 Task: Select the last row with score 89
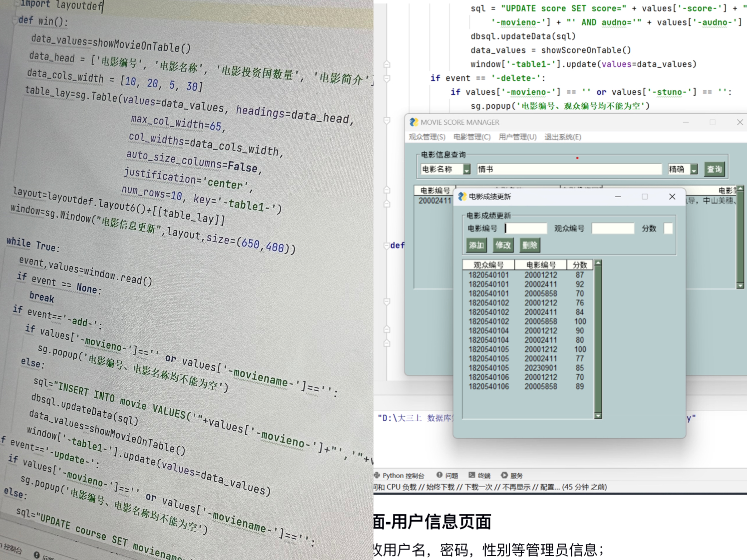coord(528,386)
